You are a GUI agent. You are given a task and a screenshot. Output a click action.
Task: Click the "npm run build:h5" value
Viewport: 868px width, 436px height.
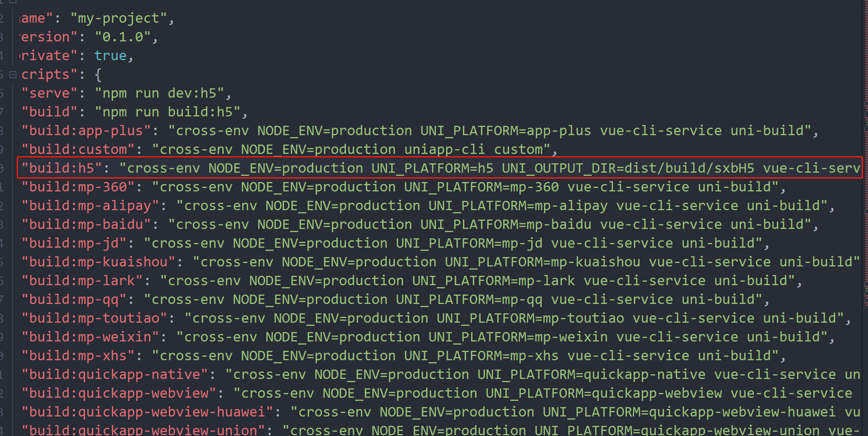coord(167,112)
